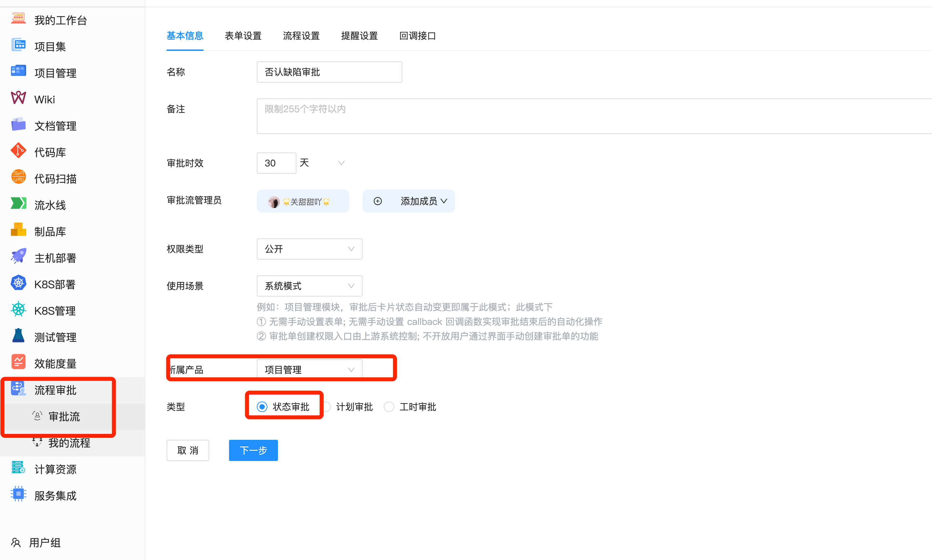Switch to the 流程设置 tab
Viewport: 932px width, 560px height.
point(301,36)
